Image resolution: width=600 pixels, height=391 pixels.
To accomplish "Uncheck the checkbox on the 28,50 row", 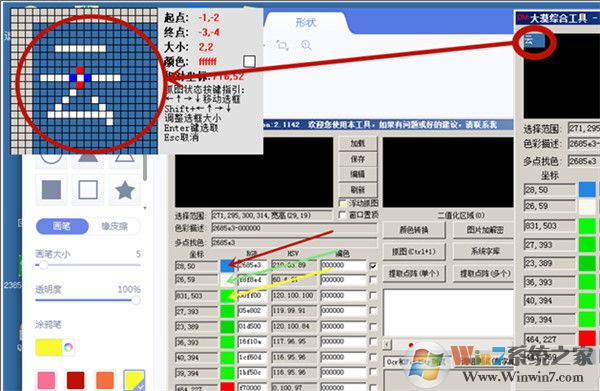I will (373, 266).
